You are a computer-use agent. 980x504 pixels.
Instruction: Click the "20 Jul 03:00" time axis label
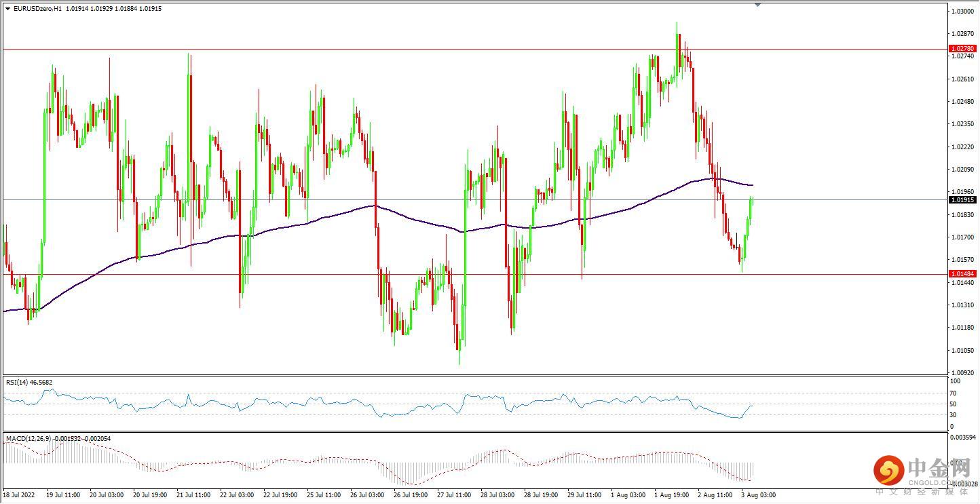[x=107, y=495]
